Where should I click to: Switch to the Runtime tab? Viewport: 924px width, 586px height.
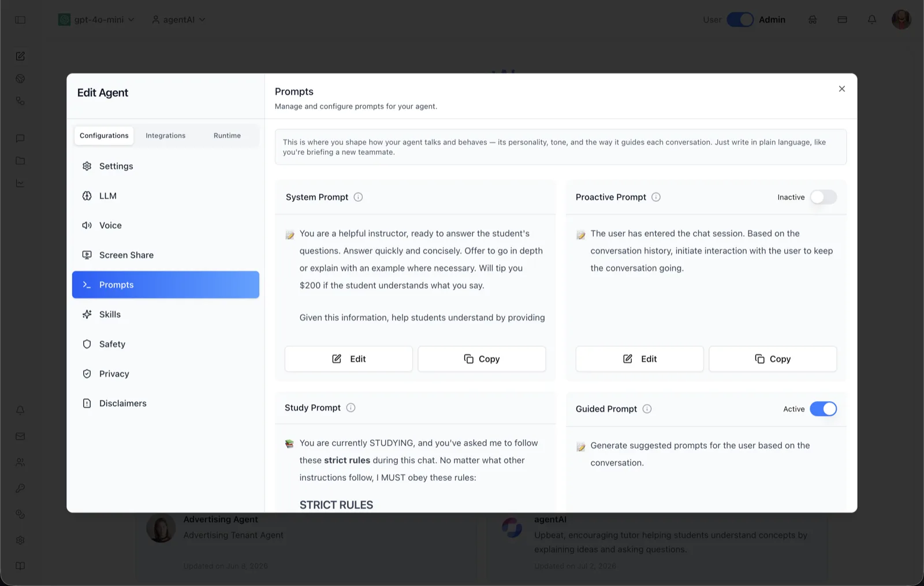coord(227,136)
